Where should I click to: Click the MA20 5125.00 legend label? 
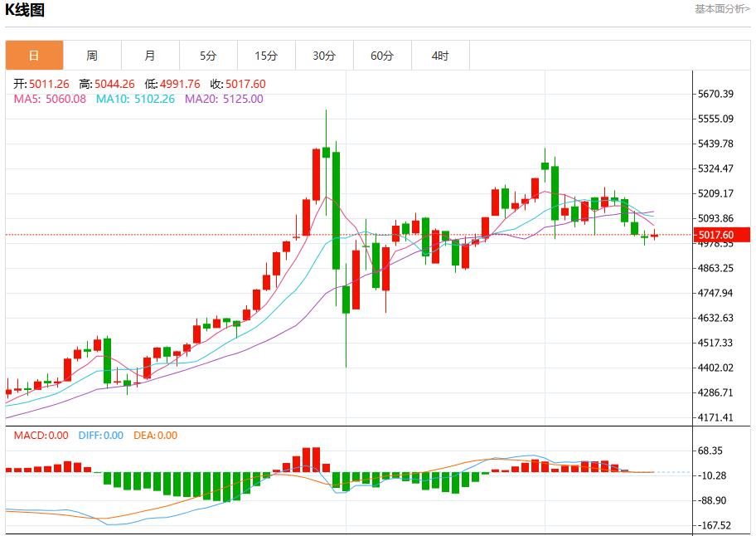[224, 99]
